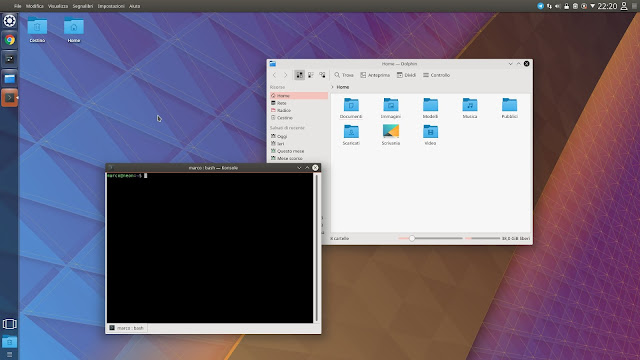This screenshot has height=360, width=640.
Task: Click the Trova search button
Action: tap(344, 75)
